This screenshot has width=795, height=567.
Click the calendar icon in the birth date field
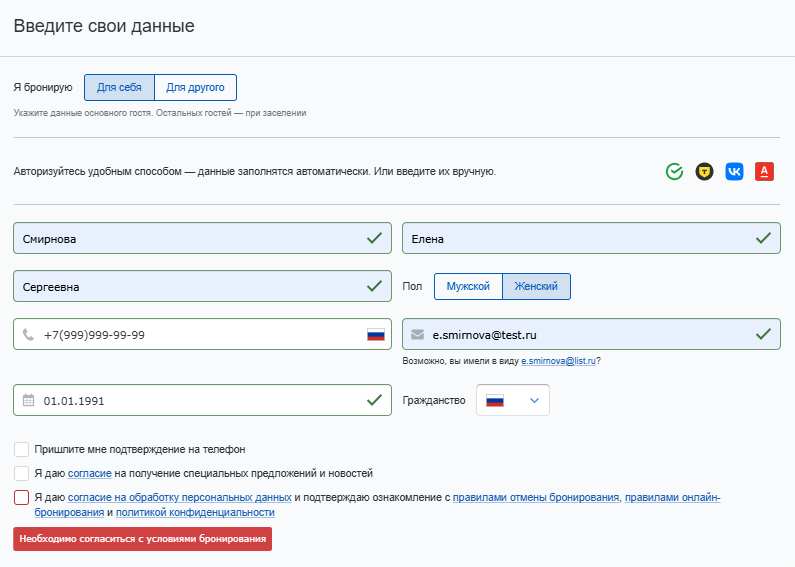click(x=28, y=400)
